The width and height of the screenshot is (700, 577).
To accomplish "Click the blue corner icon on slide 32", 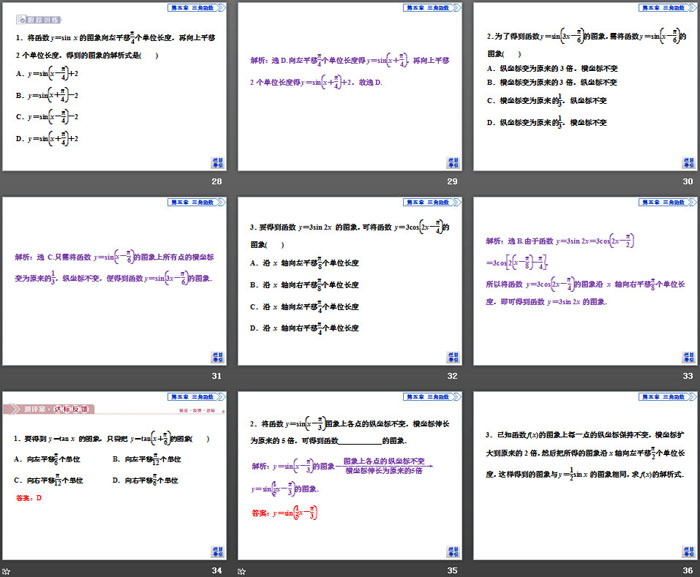I will [x=453, y=357].
